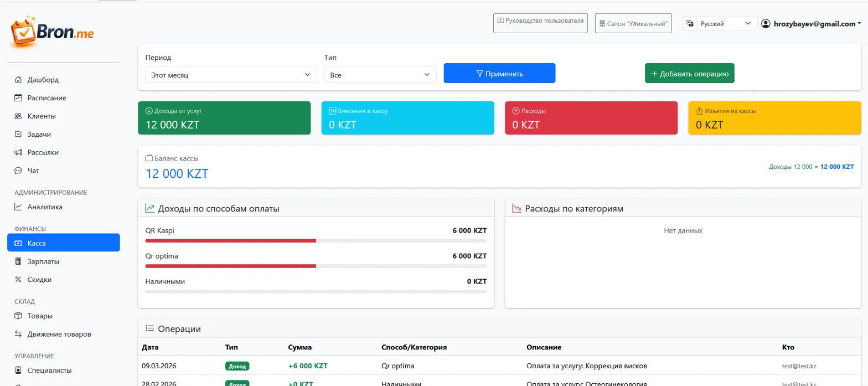Click the chat bubble icon beside Чат
This screenshot has width=868, height=386.
(x=18, y=171)
